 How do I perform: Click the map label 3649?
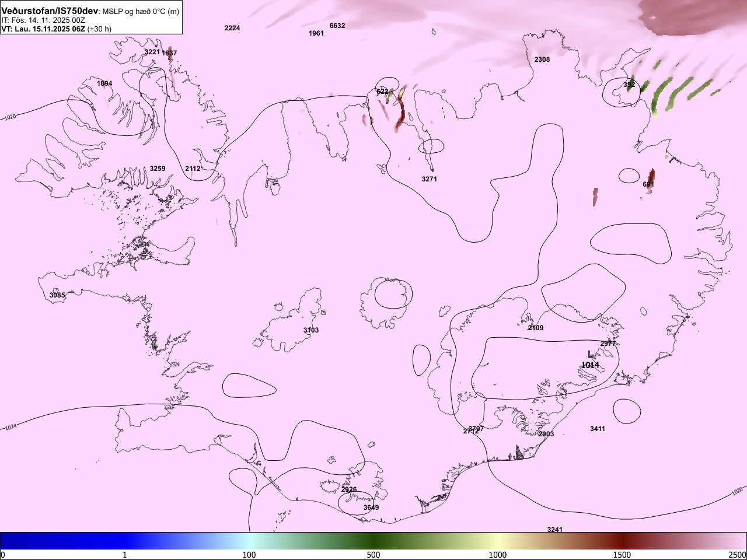371,508
